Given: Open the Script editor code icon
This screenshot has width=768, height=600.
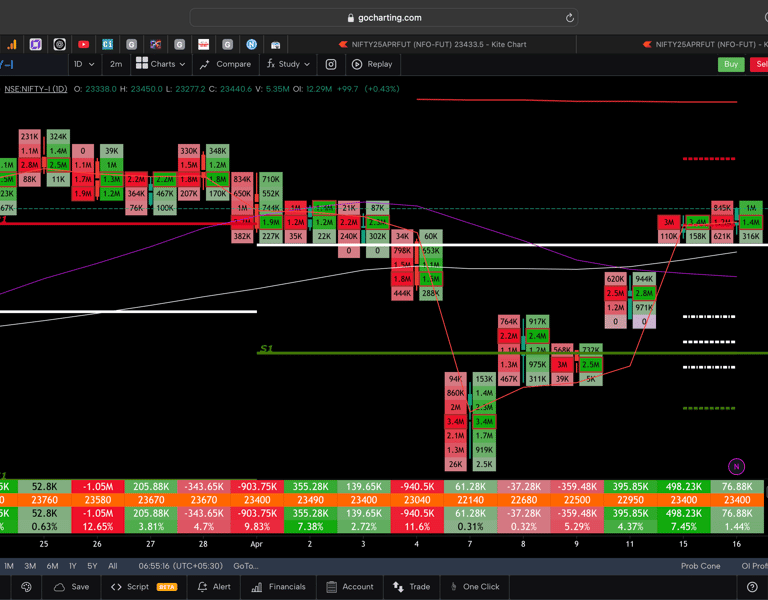Looking at the screenshot, I should click(x=116, y=587).
